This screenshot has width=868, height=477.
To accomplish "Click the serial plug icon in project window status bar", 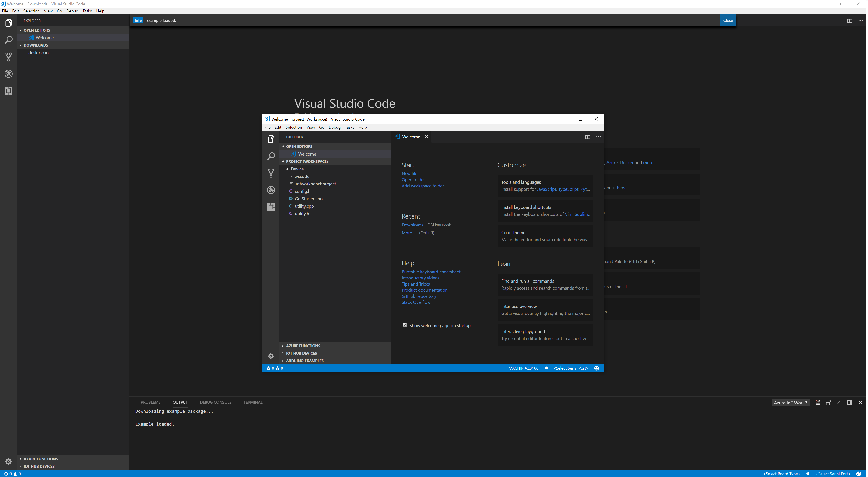I will pos(546,368).
